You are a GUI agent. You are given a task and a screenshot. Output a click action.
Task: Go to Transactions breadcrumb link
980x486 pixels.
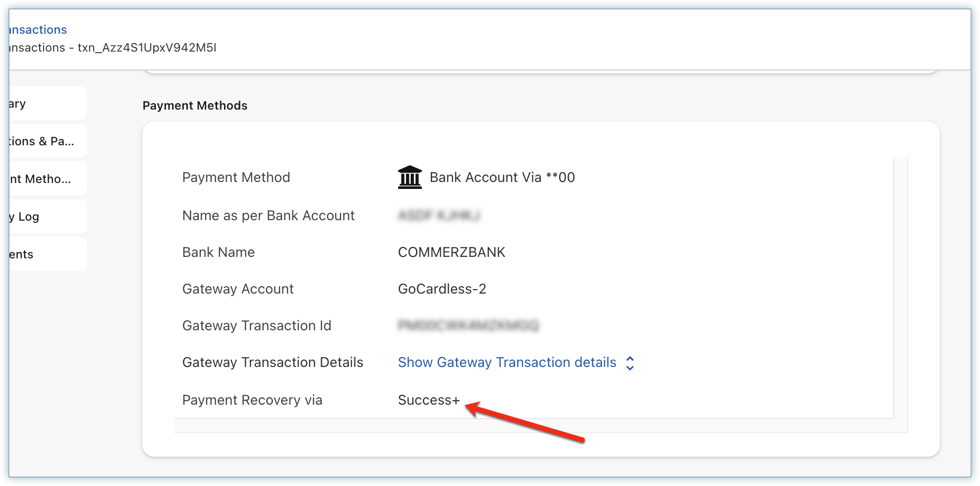(38, 30)
